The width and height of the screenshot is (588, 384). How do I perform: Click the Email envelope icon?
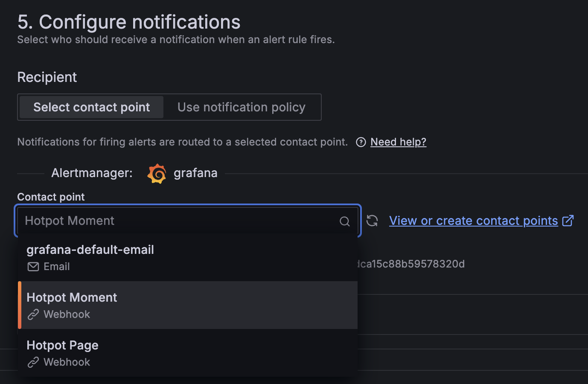click(x=33, y=267)
